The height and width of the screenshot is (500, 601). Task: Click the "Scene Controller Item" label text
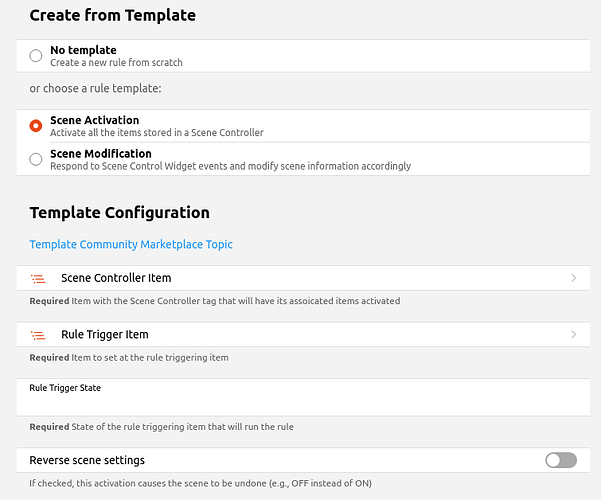[116, 278]
